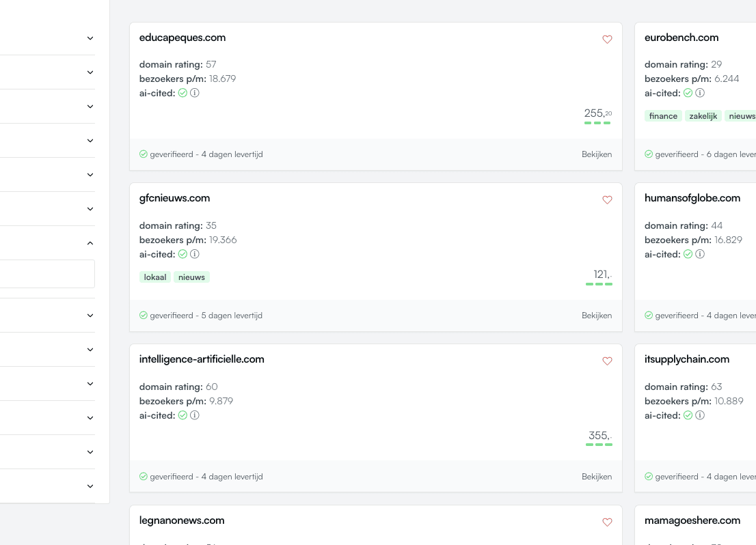Click the ai-cited checkmark icon on gfcnieuws.com
This screenshot has height=545, width=756.
183,254
